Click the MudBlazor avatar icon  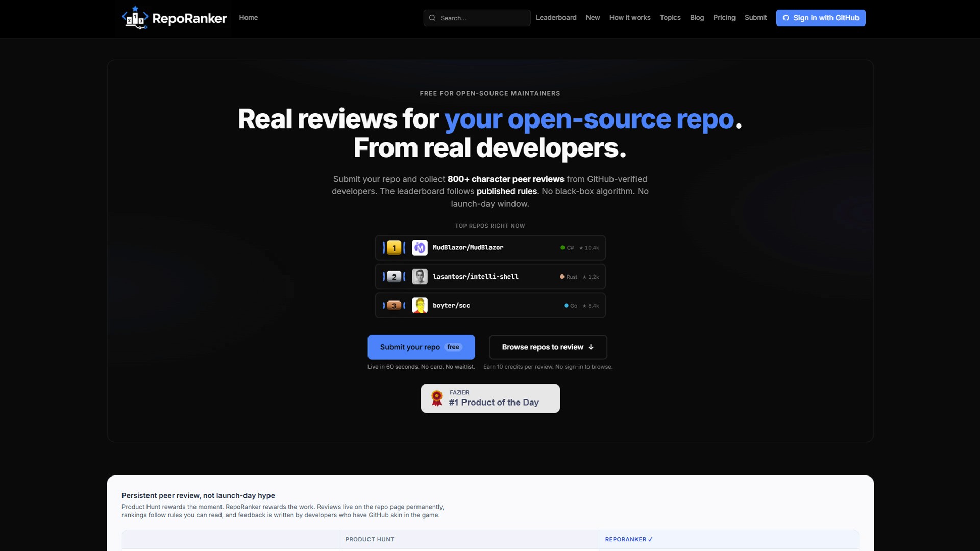pyautogui.click(x=420, y=248)
